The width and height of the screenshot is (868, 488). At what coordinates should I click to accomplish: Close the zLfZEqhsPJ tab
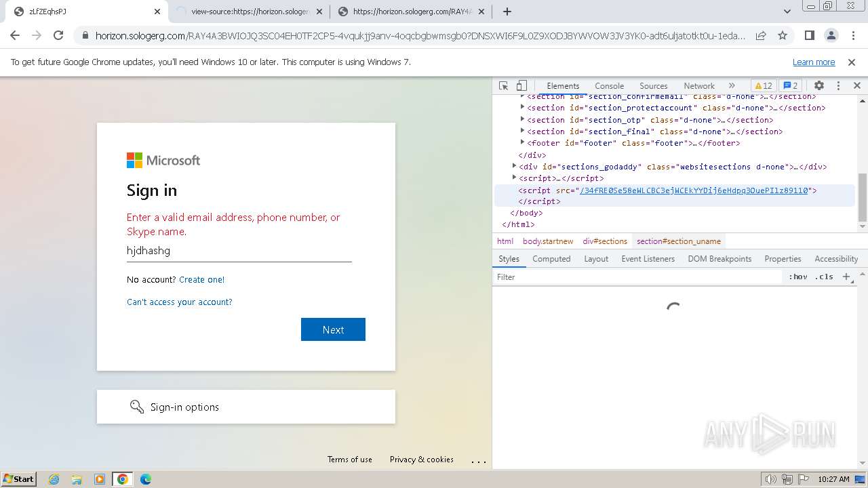[x=157, y=12]
